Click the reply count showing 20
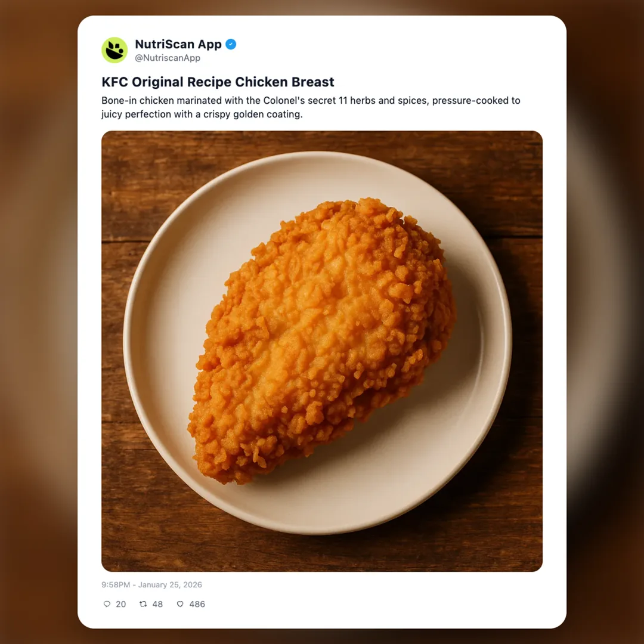 click(121, 604)
